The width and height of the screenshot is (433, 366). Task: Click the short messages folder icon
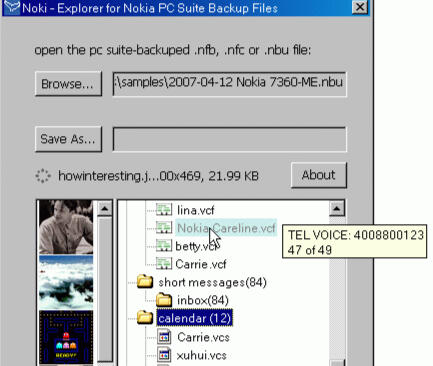pos(145,281)
